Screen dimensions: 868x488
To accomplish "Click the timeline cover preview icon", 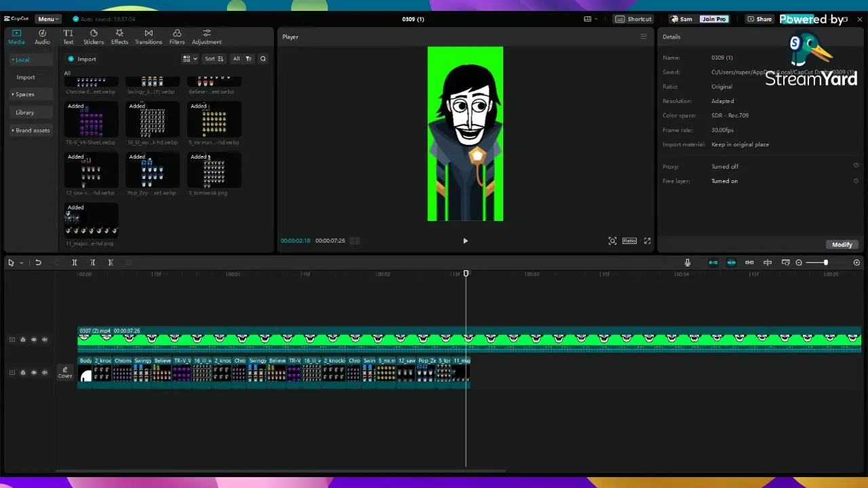I will [x=786, y=262].
